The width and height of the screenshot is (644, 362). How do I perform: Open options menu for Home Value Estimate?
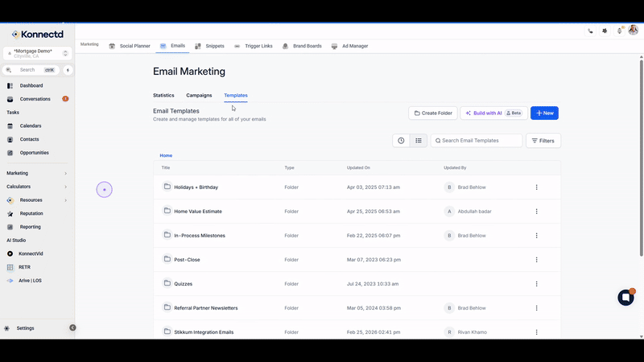point(536,212)
